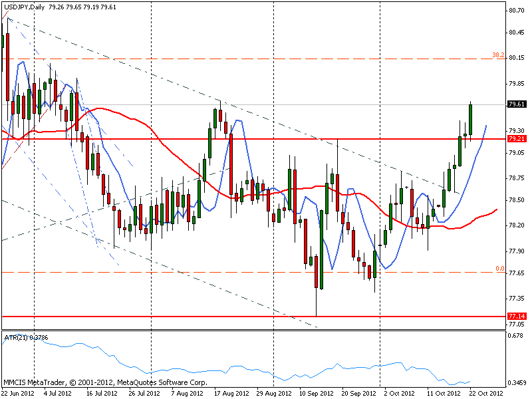Click the 22 Oct 2012 date label
The height and width of the screenshot is (399, 532).
486,393
